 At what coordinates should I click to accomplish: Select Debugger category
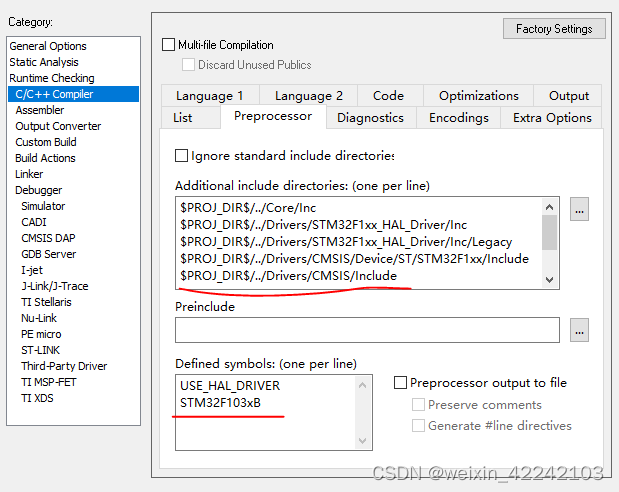(x=73, y=190)
